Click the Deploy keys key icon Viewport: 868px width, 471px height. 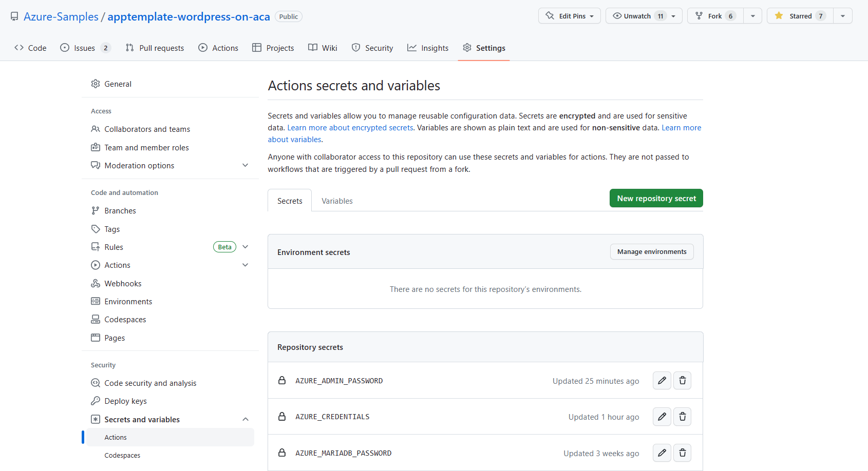[96, 401]
